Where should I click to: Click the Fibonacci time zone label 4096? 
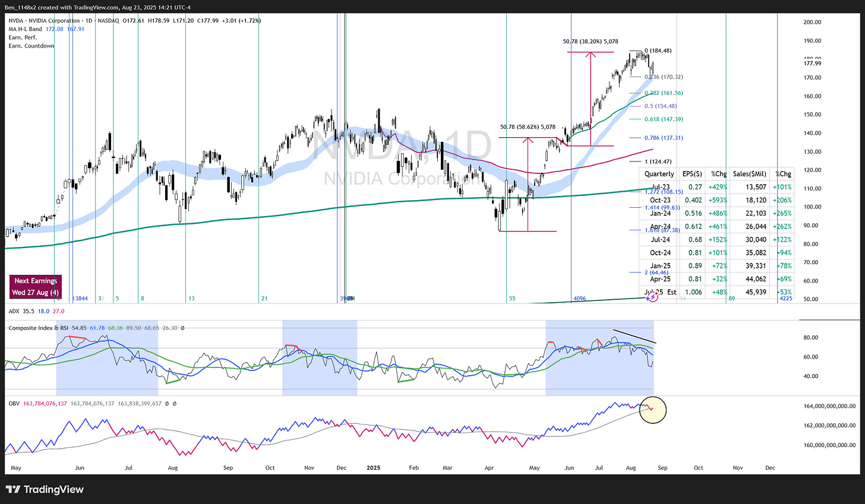pyautogui.click(x=580, y=299)
